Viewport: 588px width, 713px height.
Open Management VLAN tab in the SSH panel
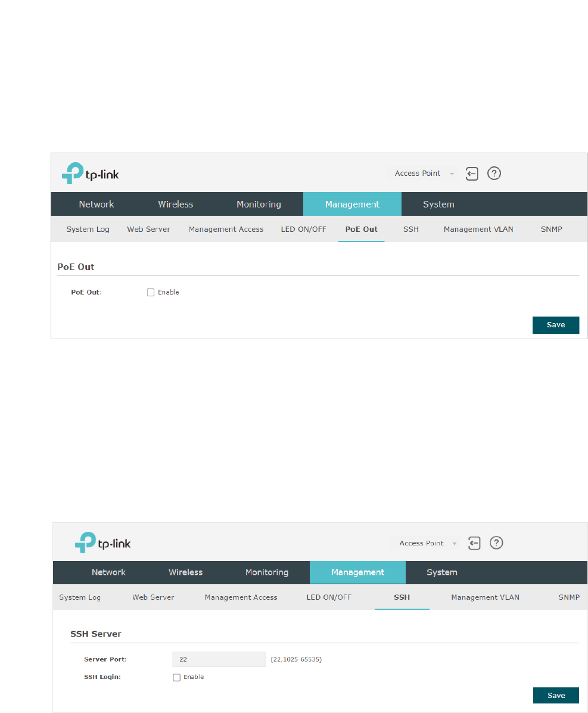[x=485, y=597]
